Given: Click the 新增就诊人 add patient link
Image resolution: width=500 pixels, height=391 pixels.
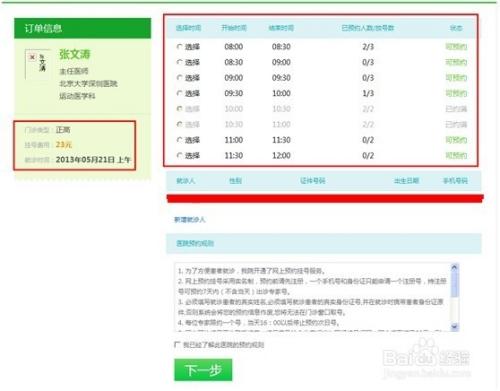Looking at the screenshot, I should coord(190,219).
